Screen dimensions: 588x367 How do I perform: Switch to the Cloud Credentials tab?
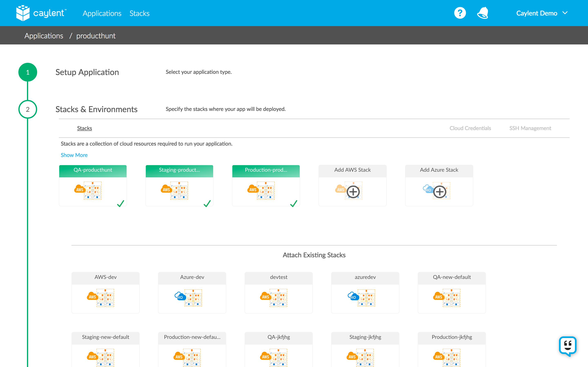pos(470,128)
